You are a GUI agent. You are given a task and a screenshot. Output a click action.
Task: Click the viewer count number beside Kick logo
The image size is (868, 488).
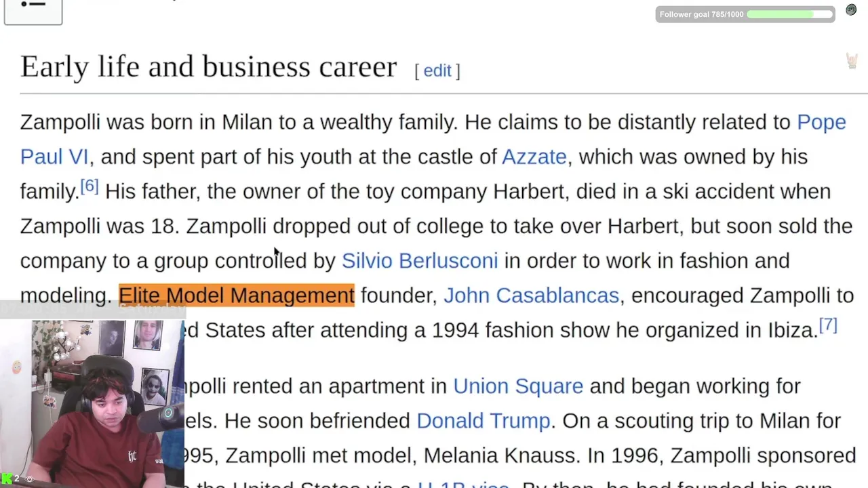(17, 479)
